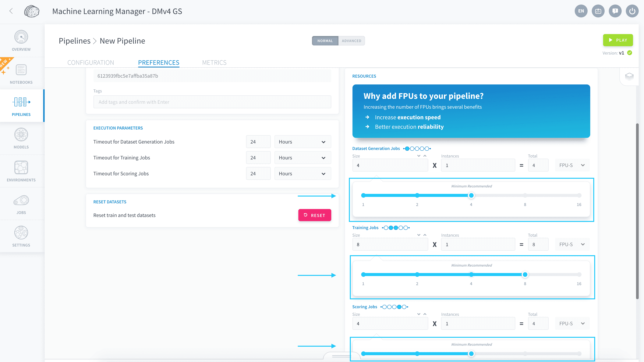This screenshot has height=362, width=644.
Task: Open unit dropdown for Scoring Jobs timeout
Action: (303, 173)
